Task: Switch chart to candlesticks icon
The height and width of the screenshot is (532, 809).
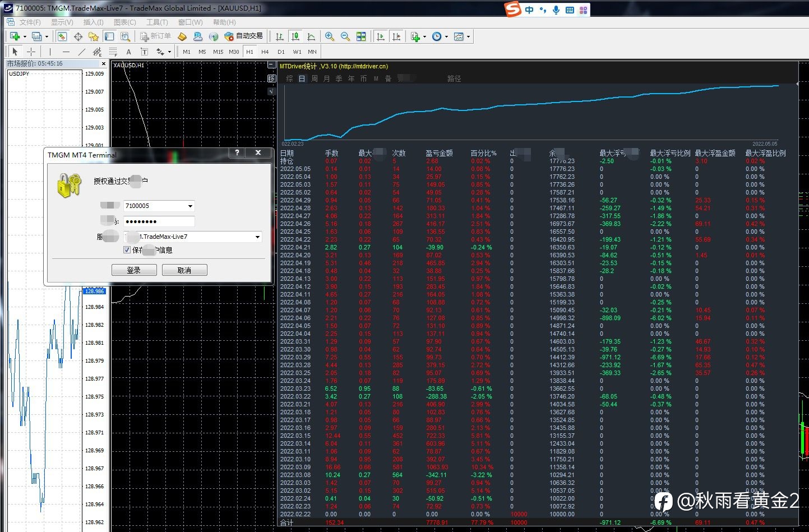Action: [x=295, y=36]
